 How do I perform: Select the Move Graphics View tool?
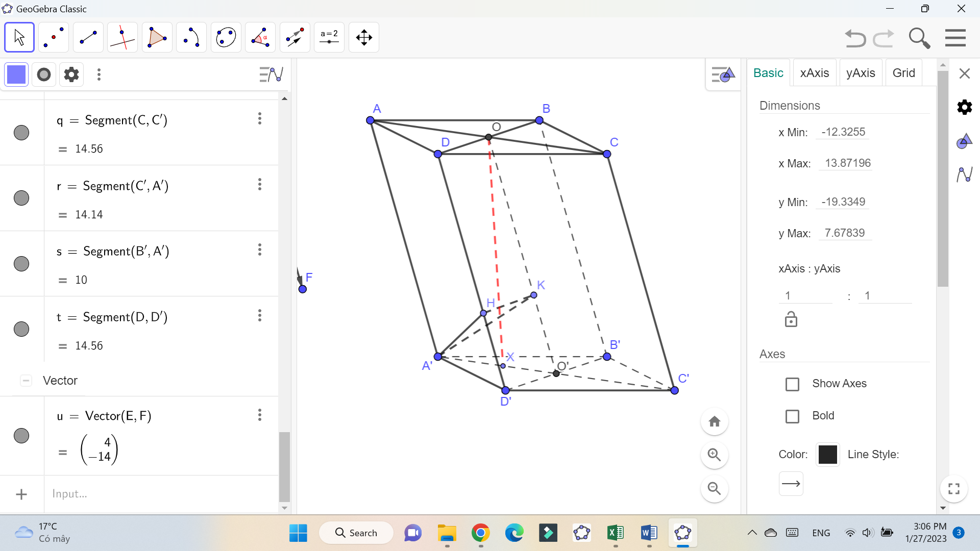pyautogui.click(x=364, y=37)
